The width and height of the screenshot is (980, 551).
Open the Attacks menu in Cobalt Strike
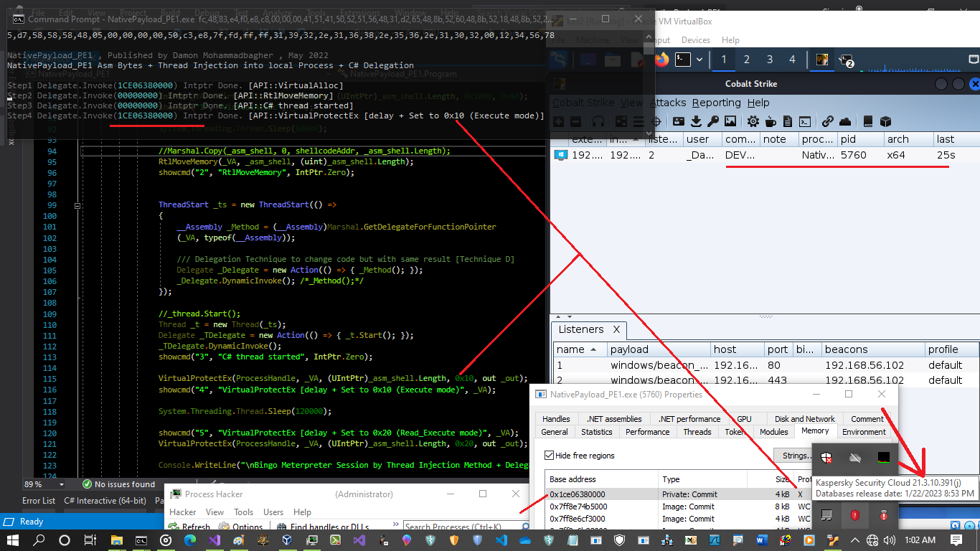(x=668, y=103)
